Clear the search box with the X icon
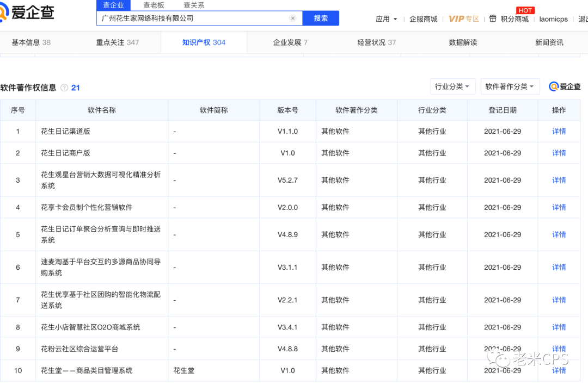Screen dimensions: 588x385 point(293,18)
